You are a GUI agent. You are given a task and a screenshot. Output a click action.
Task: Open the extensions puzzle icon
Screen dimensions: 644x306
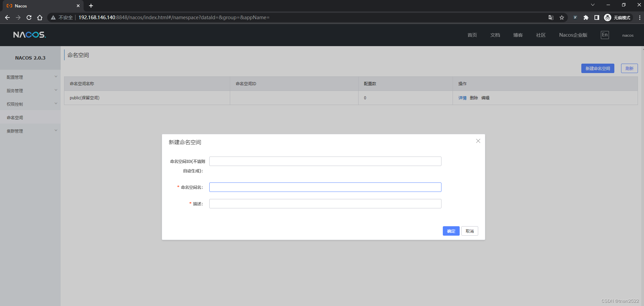tap(586, 18)
